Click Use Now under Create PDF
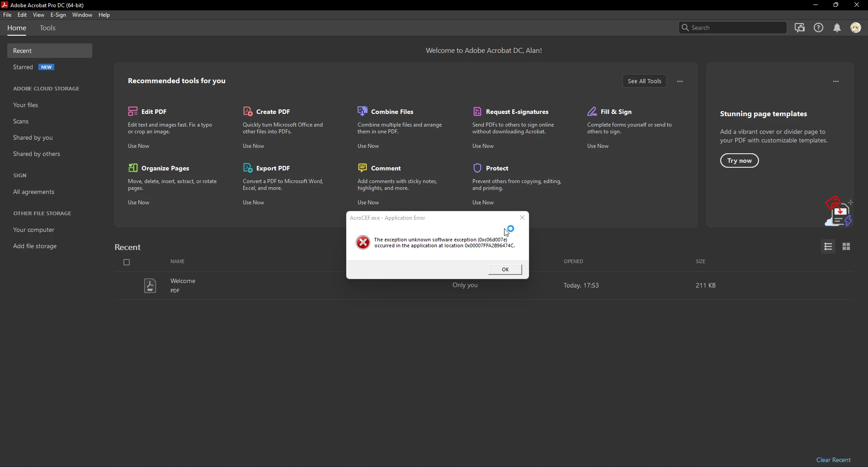The width and height of the screenshot is (868, 467). (x=253, y=146)
